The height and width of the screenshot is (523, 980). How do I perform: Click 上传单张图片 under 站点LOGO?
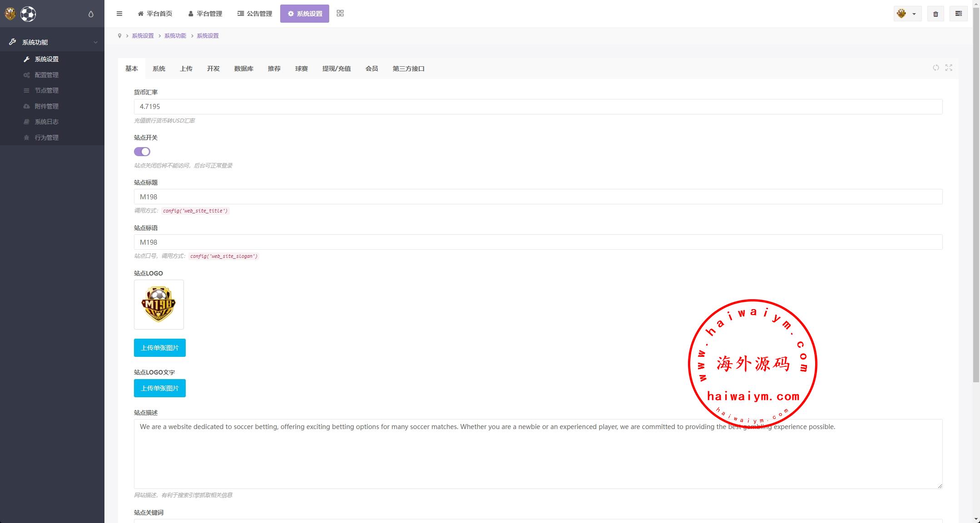coord(159,348)
